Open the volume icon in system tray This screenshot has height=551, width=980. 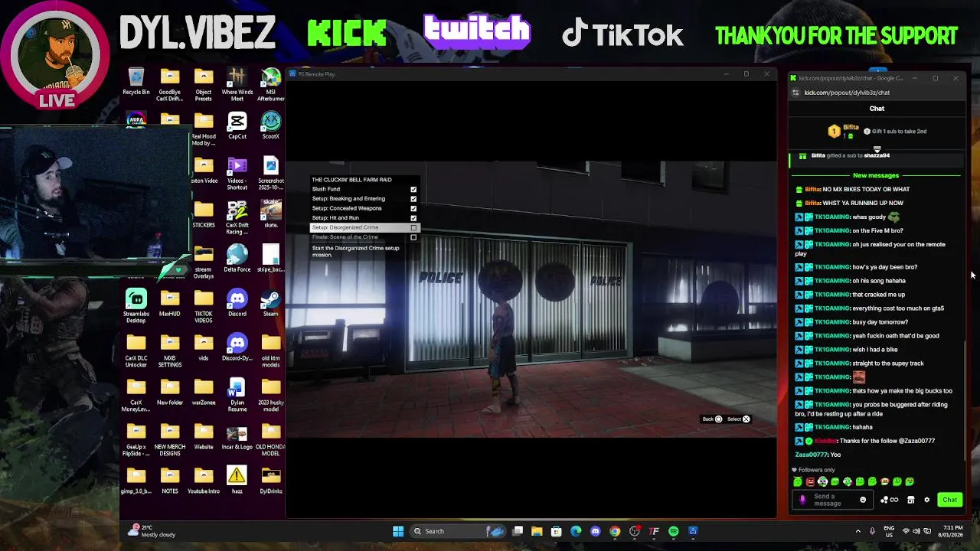[917, 531]
